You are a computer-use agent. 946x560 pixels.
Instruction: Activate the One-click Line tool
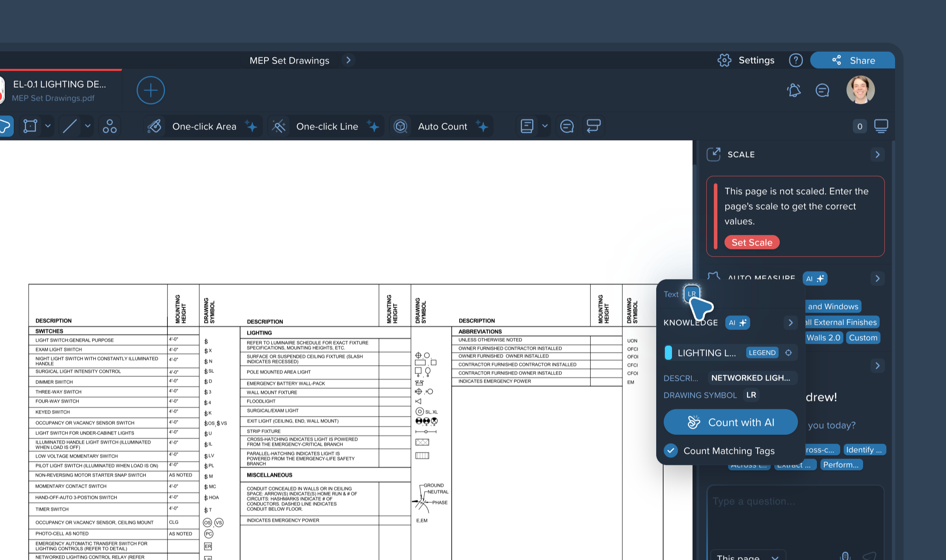click(326, 126)
